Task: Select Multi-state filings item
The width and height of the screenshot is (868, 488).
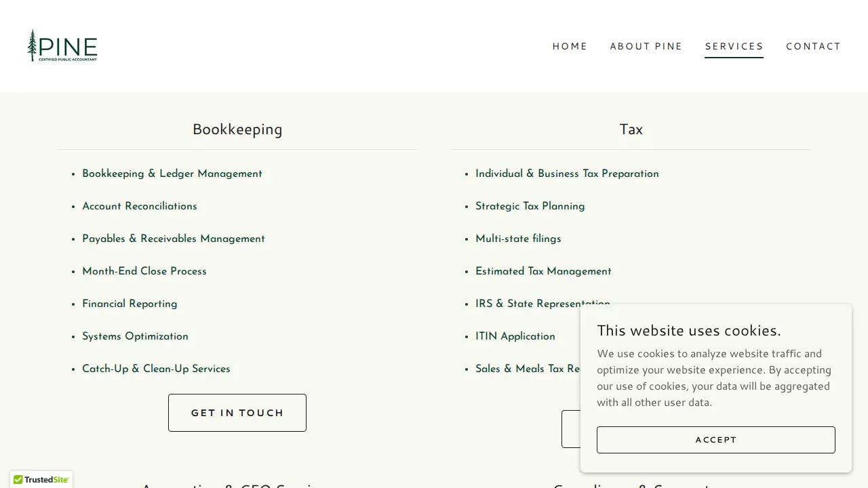Action: (518, 239)
